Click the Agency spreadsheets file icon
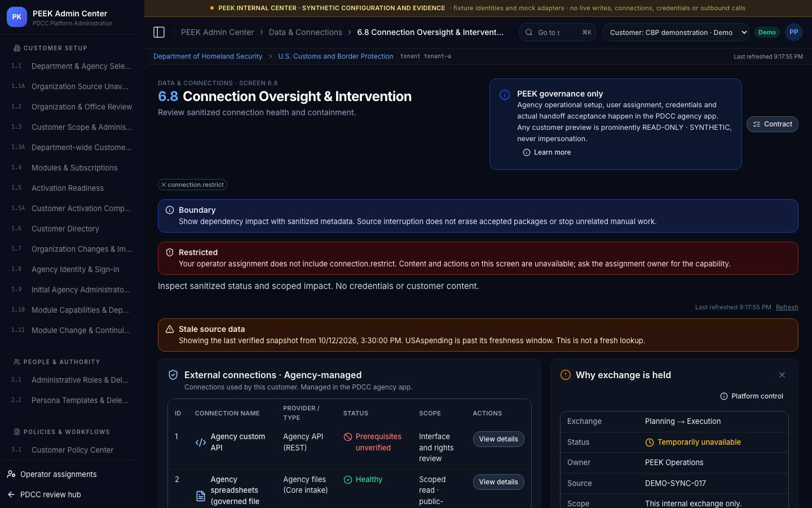Image resolution: width=812 pixels, height=508 pixels. pyautogui.click(x=200, y=496)
